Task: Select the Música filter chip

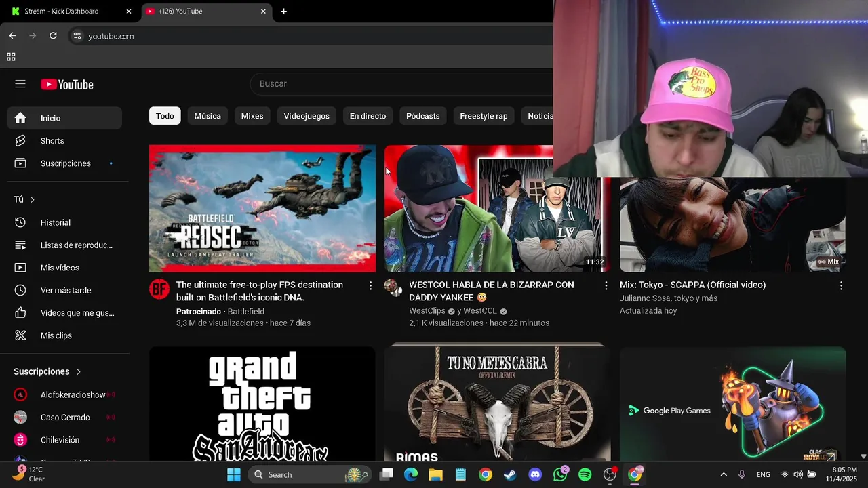Action: point(208,116)
